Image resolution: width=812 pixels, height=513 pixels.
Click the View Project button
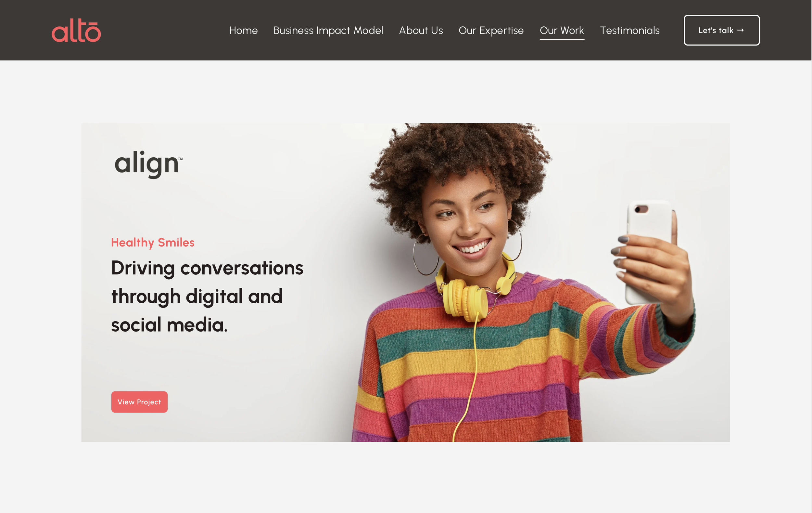tap(139, 401)
